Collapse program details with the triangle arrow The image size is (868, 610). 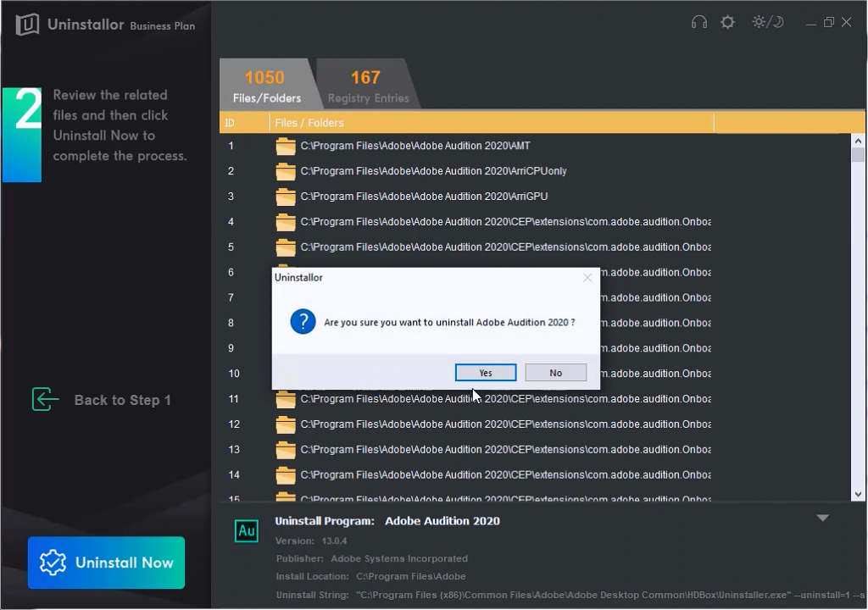click(822, 518)
